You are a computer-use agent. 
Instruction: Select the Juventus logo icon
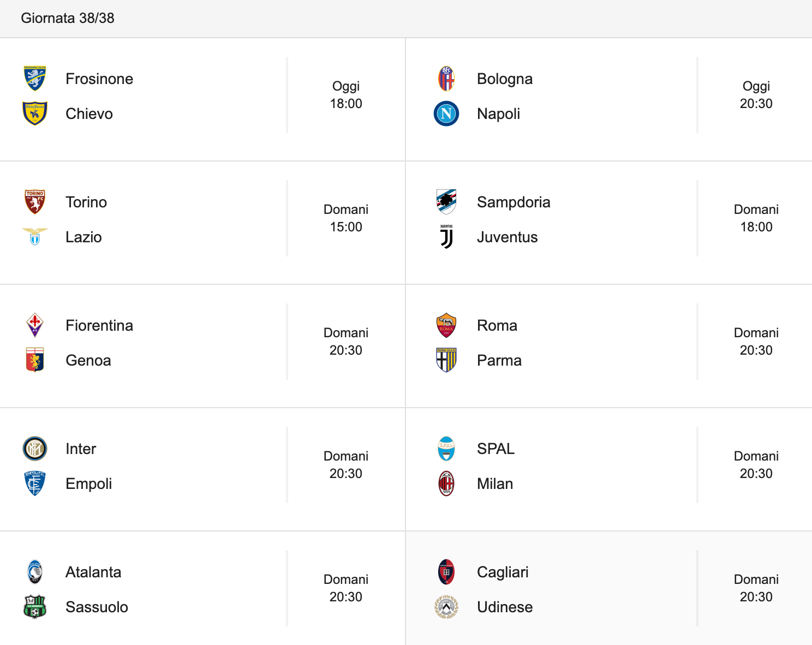click(x=446, y=237)
